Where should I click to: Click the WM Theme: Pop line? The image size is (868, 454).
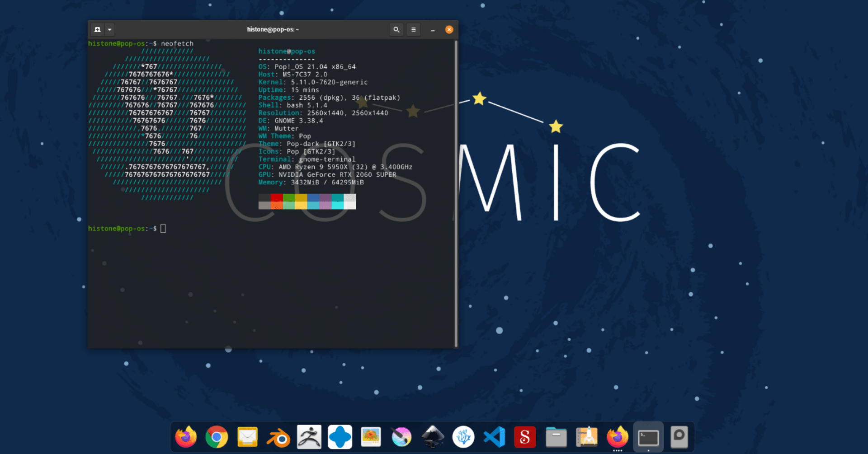pos(285,136)
